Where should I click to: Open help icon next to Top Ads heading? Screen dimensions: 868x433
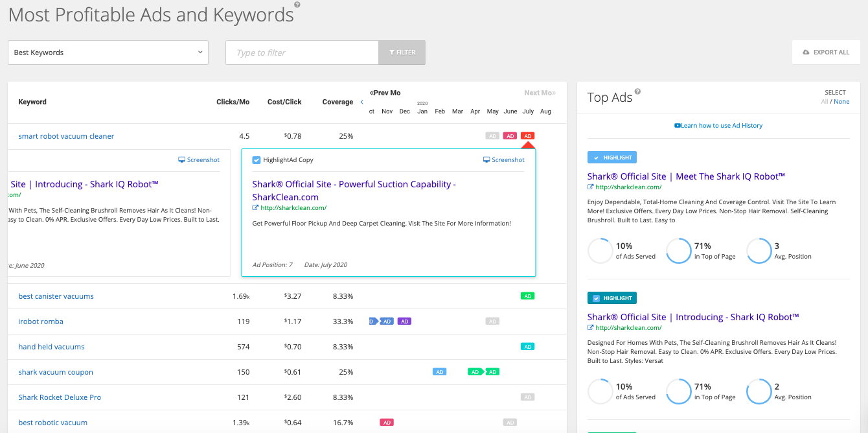(x=637, y=91)
